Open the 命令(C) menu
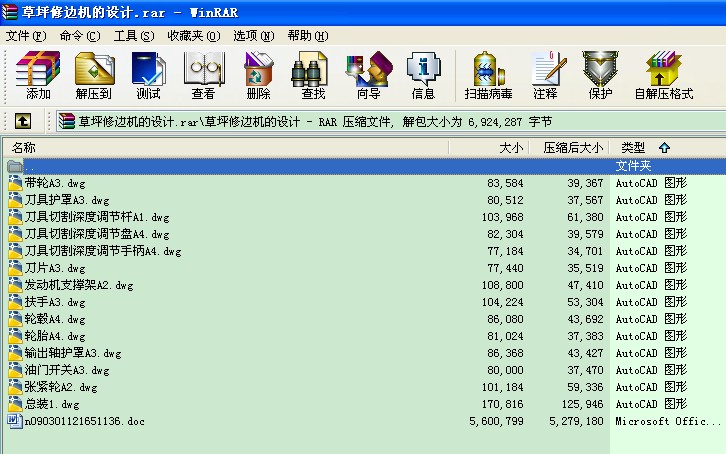Image resolution: width=726 pixels, height=454 pixels. pos(80,36)
